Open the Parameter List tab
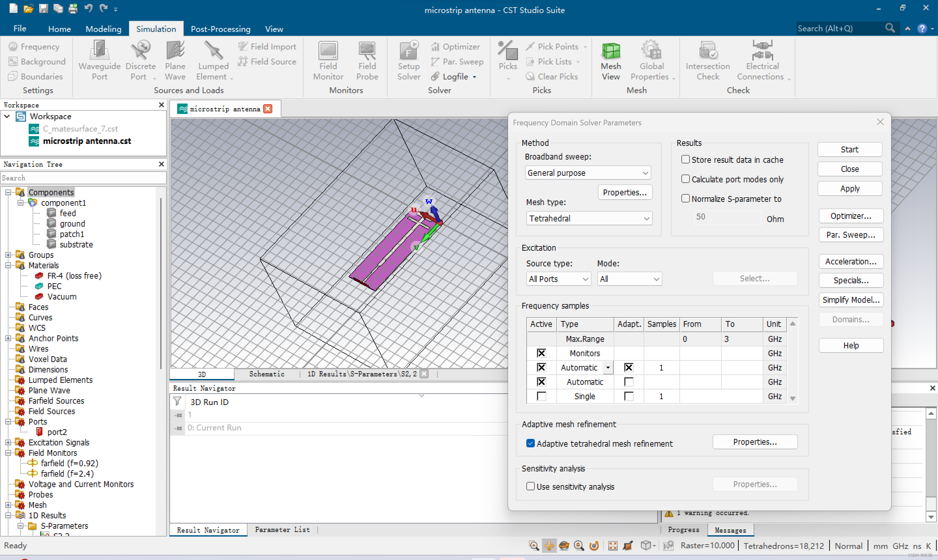 [282, 530]
